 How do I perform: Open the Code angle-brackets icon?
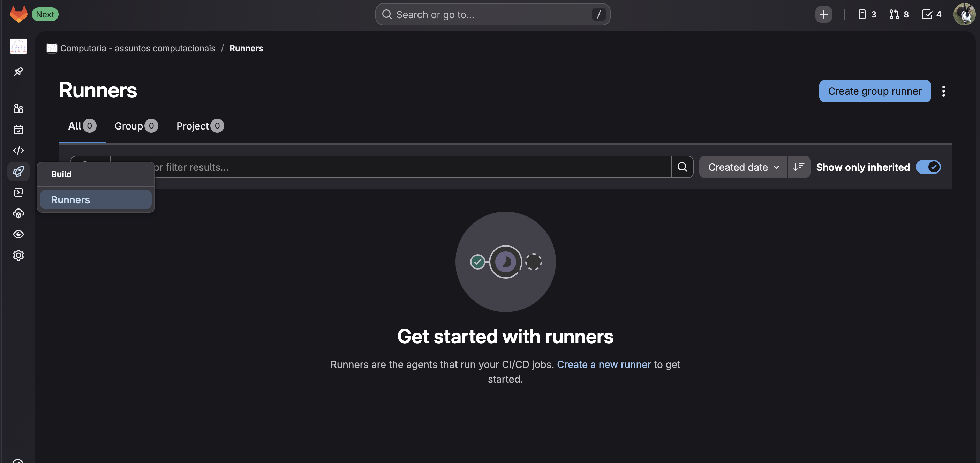point(18,150)
